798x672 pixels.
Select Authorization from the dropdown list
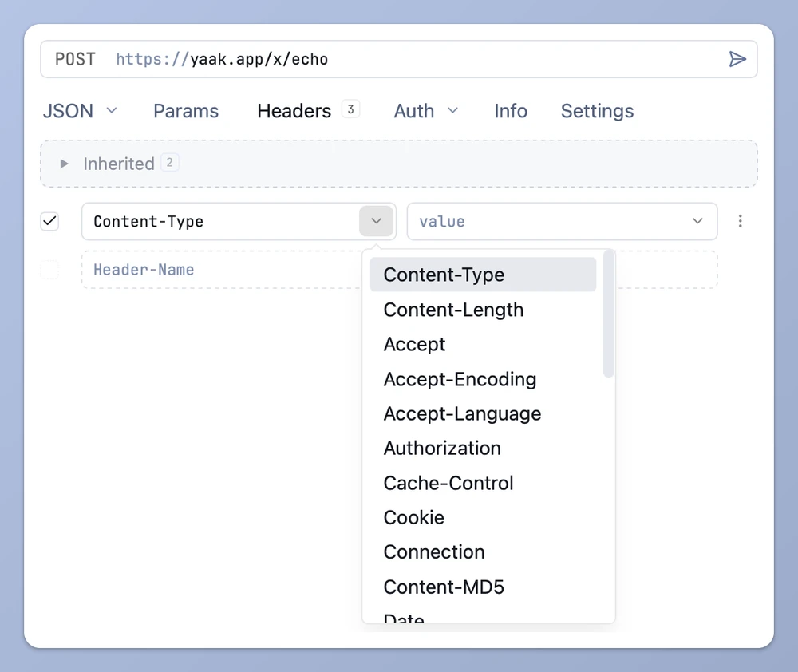[483, 449]
